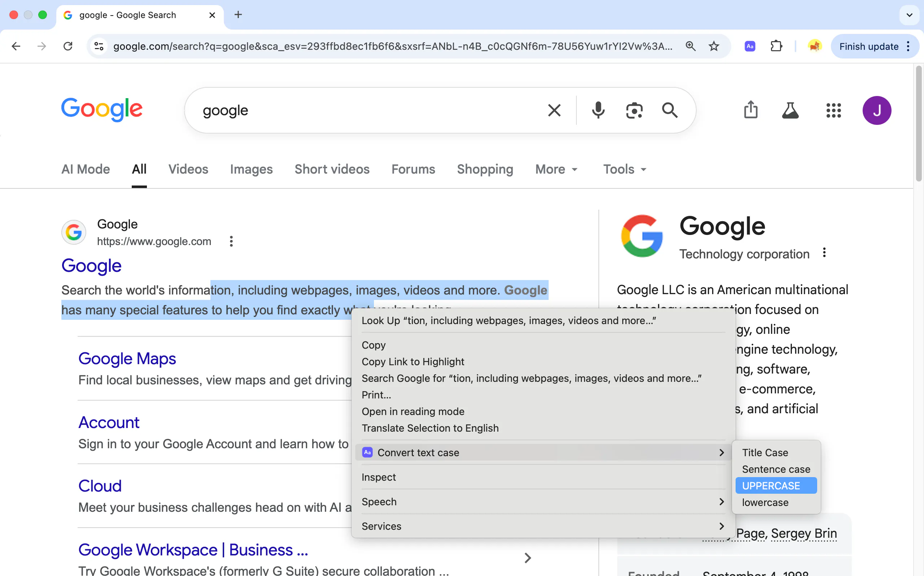Select lowercase option

coord(776,502)
